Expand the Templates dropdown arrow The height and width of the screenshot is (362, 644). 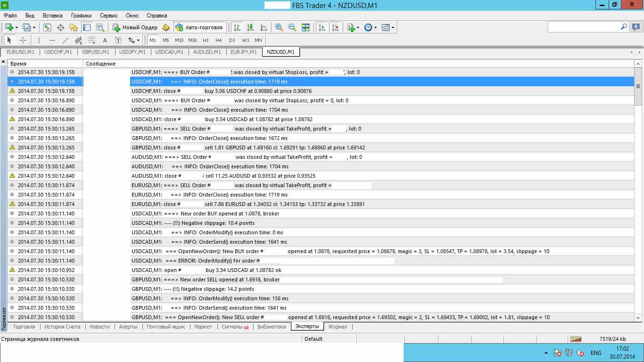tap(393, 27)
